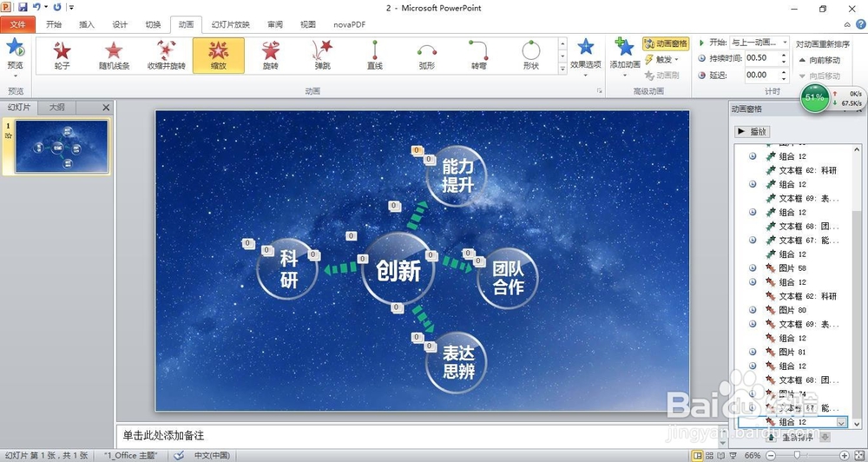The image size is (868, 462).
Task: Increase the 持续时间 duration with up stepper
Action: [x=784, y=55]
